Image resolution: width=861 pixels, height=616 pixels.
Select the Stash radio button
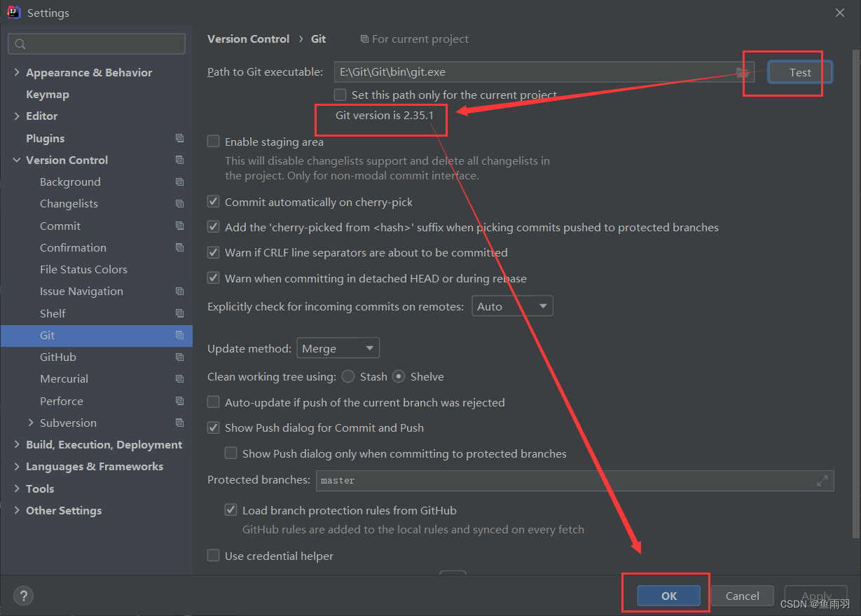click(x=348, y=376)
